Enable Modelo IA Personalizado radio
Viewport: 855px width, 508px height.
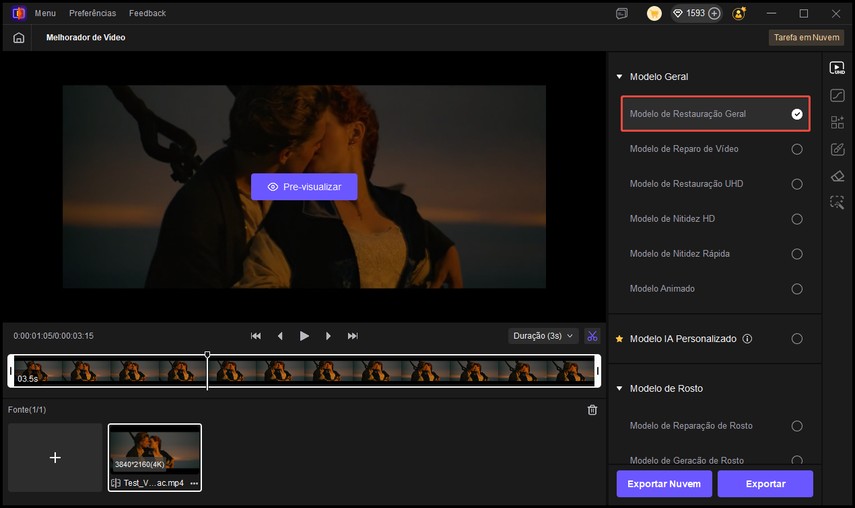(x=797, y=338)
